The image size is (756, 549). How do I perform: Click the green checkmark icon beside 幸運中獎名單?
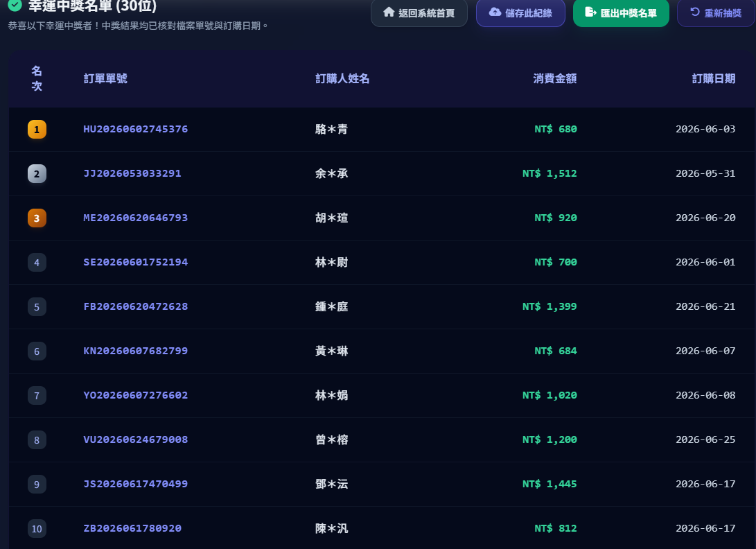15,6
